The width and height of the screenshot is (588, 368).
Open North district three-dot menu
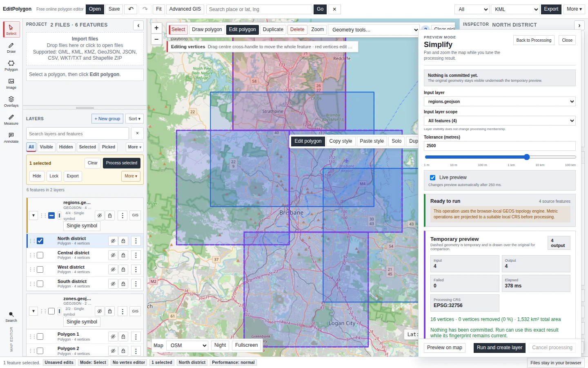[x=136, y=241]
